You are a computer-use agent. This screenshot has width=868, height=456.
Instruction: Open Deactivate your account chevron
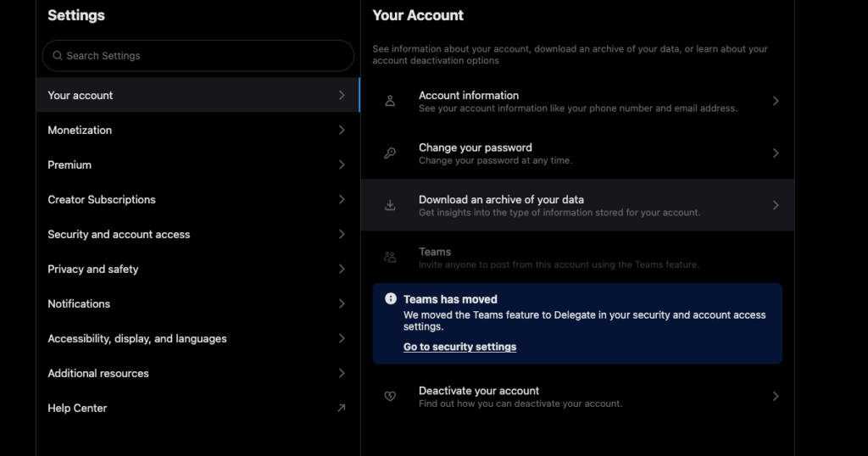pyautogui.click(x=776, y=396)
